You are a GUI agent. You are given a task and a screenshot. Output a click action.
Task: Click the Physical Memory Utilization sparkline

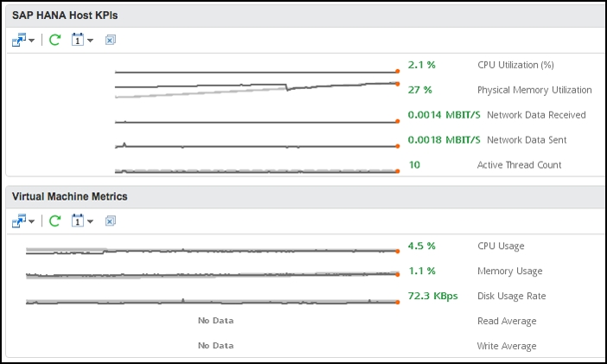click(x=257, y=89)
